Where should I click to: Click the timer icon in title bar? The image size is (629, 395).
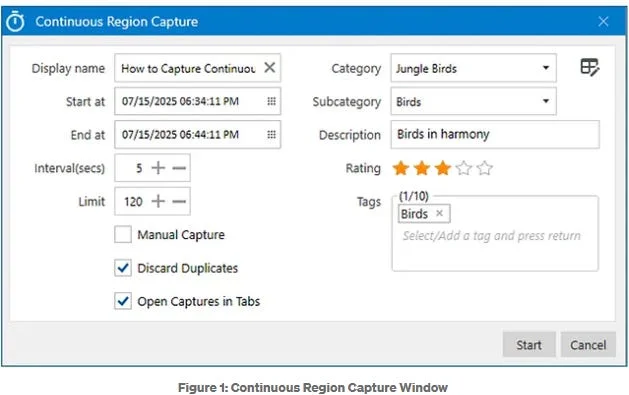16,21
